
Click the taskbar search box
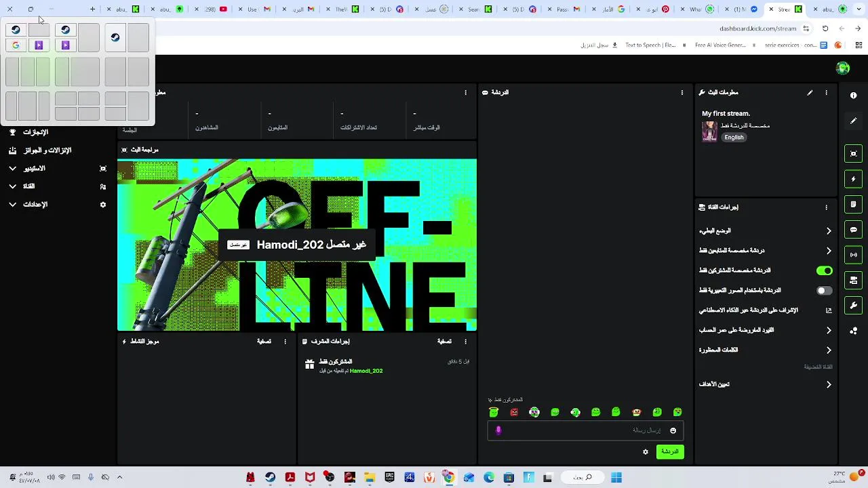point(583,478)
